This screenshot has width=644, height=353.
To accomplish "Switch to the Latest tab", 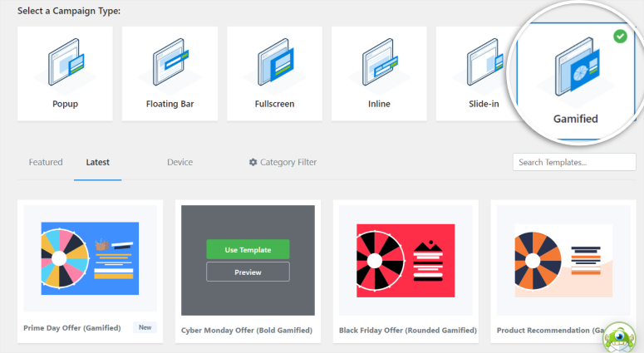I will pyautogui.click(x=97, y=163).
